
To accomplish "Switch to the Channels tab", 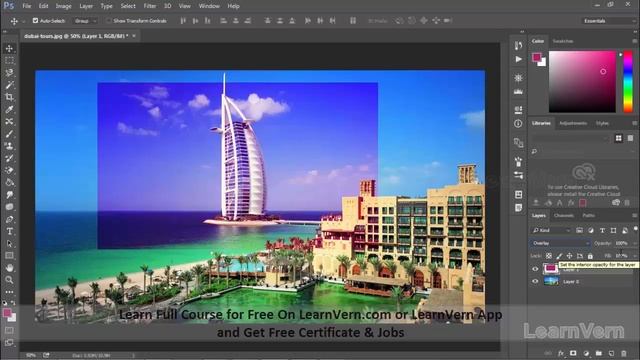I will [x=564, y=216].
